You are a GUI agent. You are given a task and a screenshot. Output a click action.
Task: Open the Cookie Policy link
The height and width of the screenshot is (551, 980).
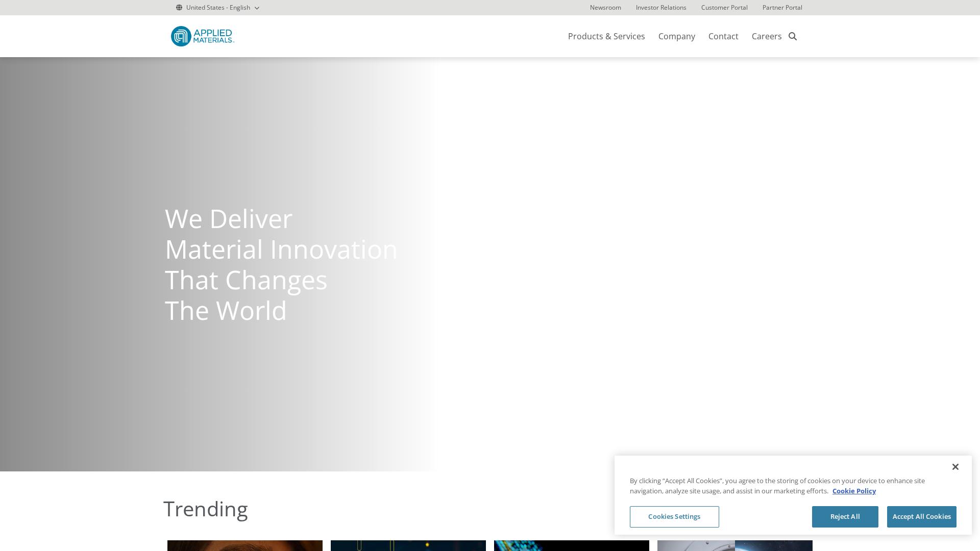click(854, 491)
